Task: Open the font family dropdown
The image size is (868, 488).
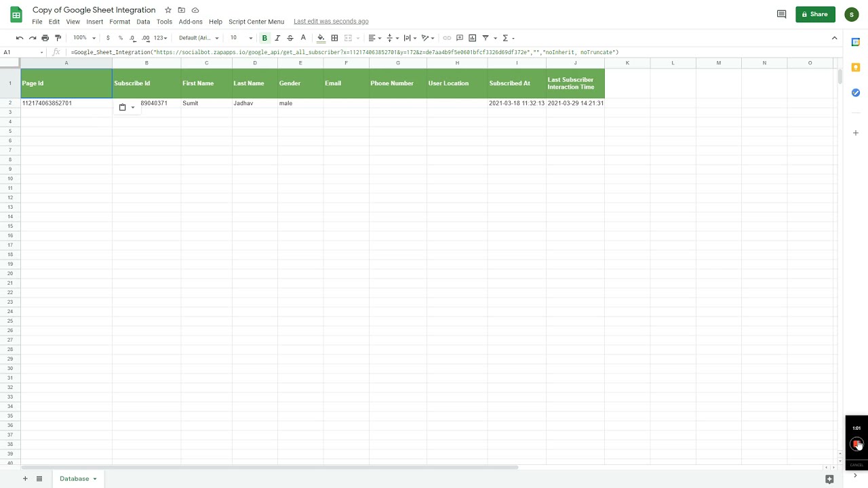Action: (199, 38)
